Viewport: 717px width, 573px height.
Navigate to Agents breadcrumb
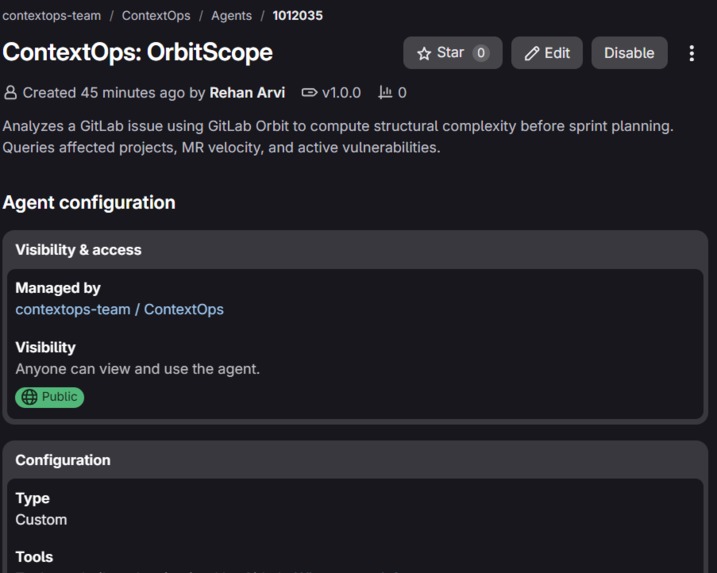(x=231, y=16)
